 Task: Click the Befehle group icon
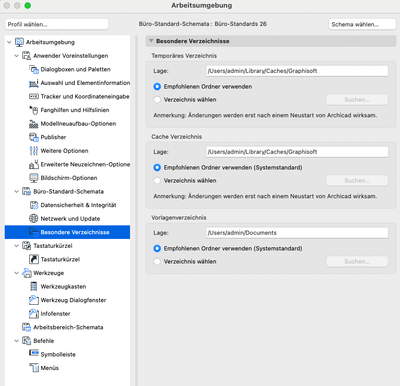[x=26, y=341]
